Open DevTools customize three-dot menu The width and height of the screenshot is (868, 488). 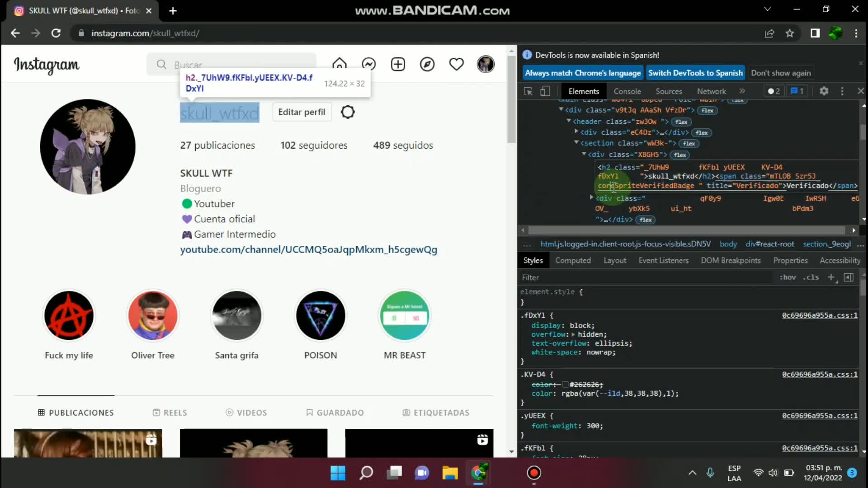(842, 91)
